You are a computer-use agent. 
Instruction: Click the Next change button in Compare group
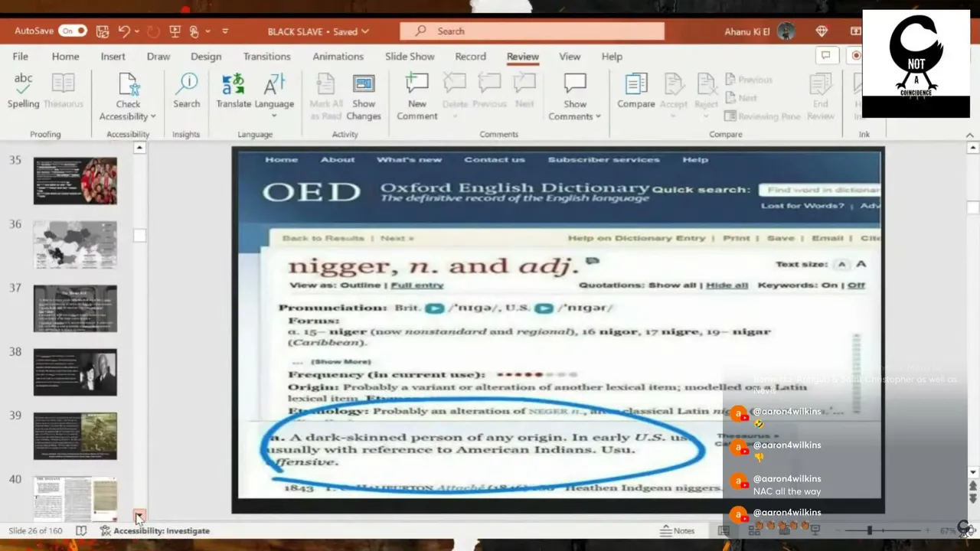tap(740, 98)
